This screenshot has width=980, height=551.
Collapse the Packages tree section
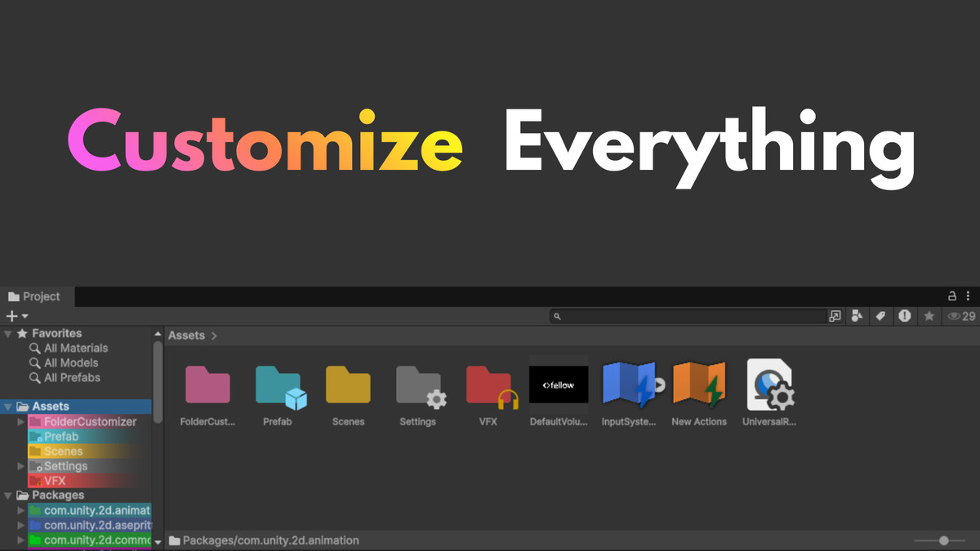[8, 495]
